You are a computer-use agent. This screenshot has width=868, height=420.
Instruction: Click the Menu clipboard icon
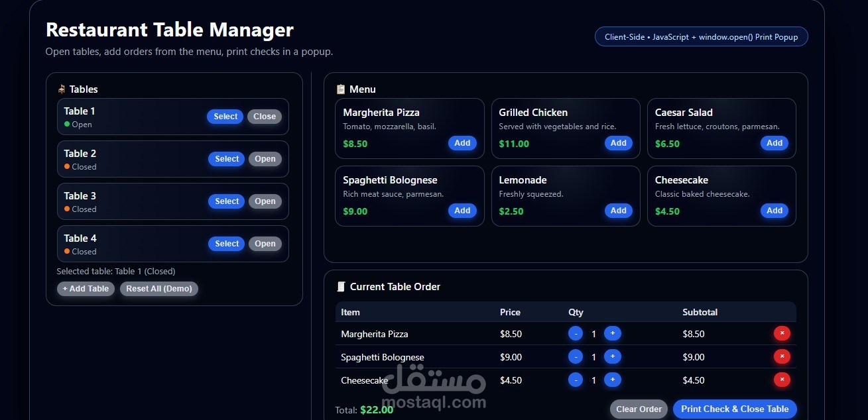[x=341, y=89]
